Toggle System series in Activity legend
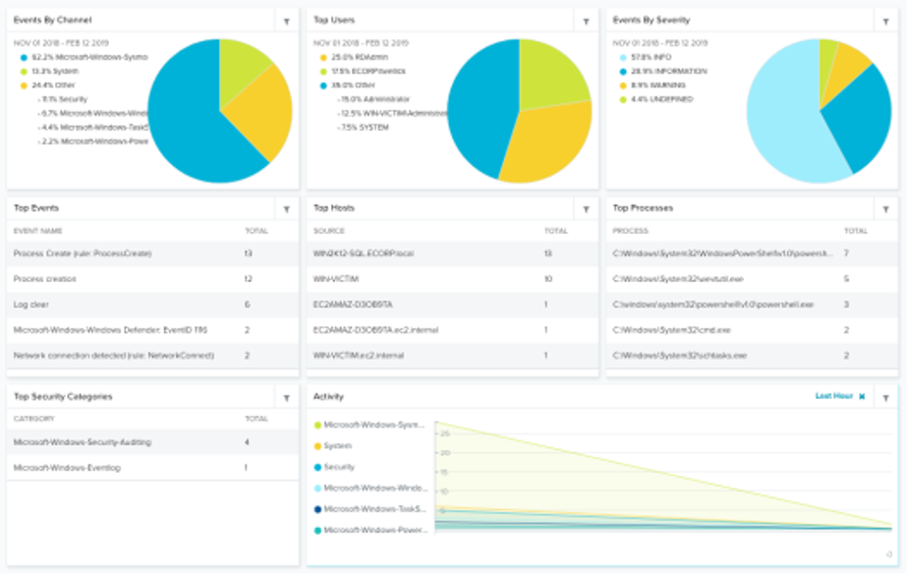 [337, 446]
